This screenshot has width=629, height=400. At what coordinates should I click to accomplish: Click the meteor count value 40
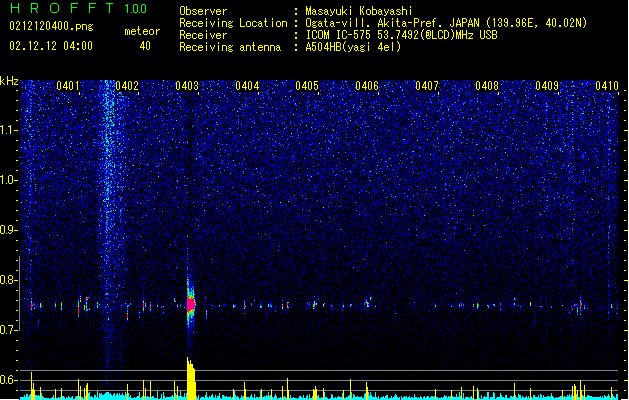145,46
